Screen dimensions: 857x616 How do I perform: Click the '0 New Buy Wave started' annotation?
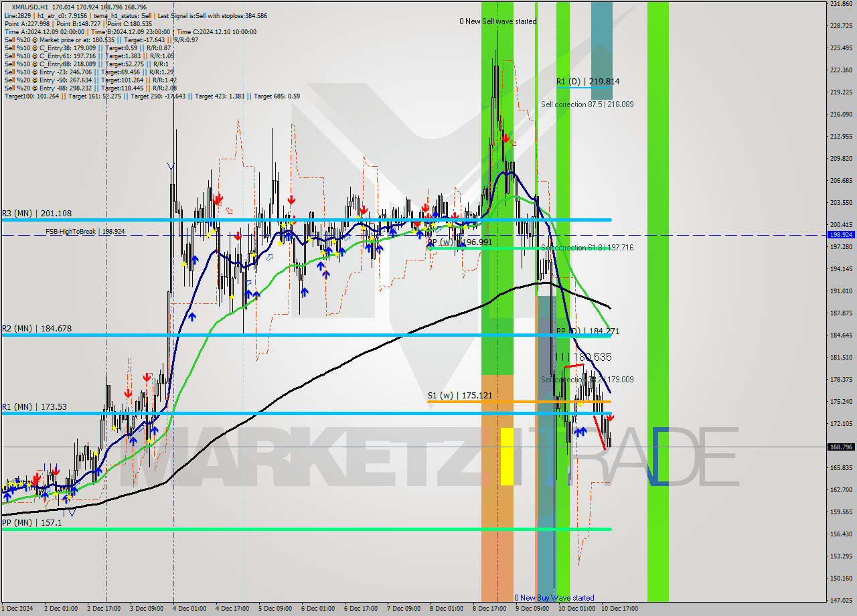pos(554,598)
